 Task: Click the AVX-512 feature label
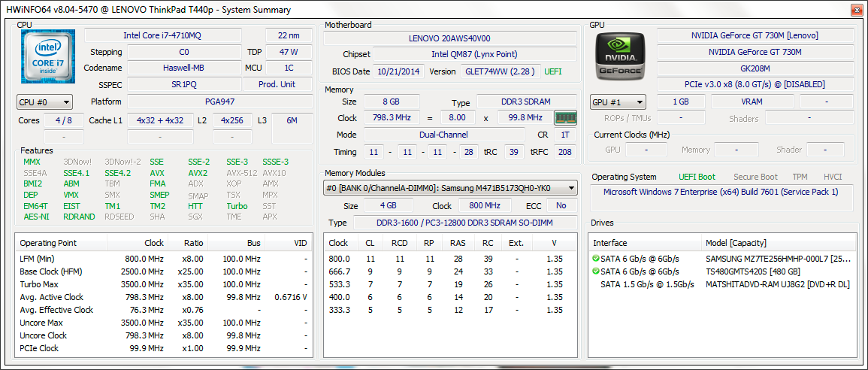pyautogui.click(x=242, y=173)
